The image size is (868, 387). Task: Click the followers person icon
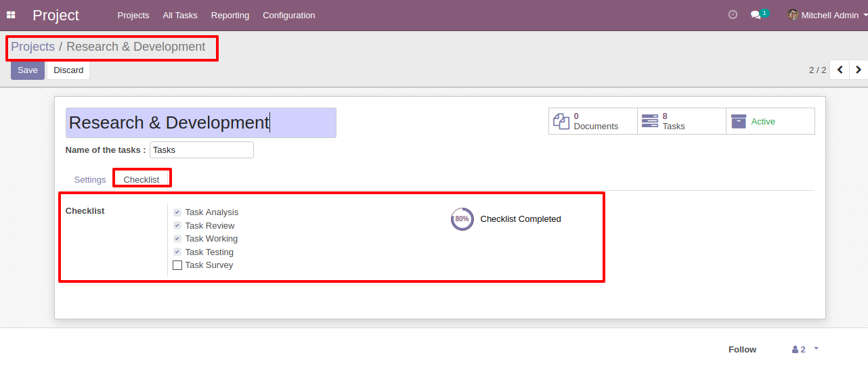coord(795,350)
